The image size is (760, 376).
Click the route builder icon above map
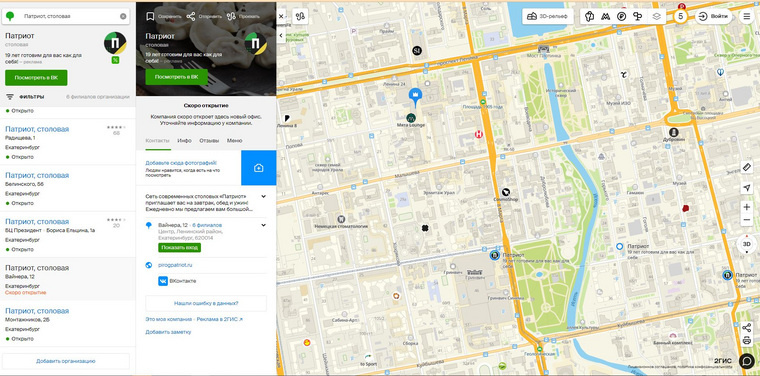pyautogui.click(x=301, y=16)
